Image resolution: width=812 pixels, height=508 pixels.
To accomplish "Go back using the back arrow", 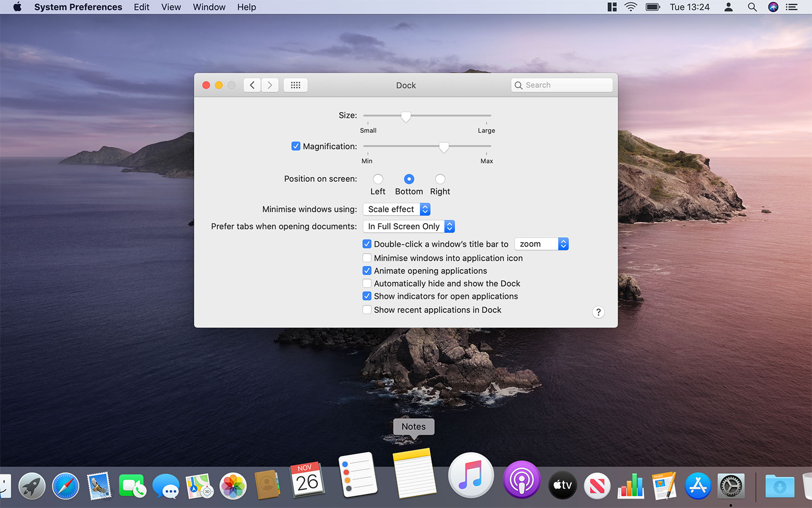I will point(252,85).
